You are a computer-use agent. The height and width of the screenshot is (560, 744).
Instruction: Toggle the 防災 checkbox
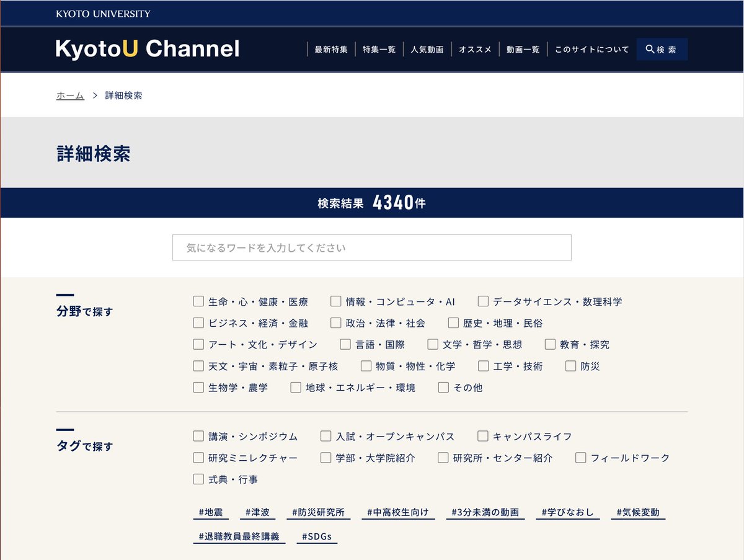coord(570,366)
